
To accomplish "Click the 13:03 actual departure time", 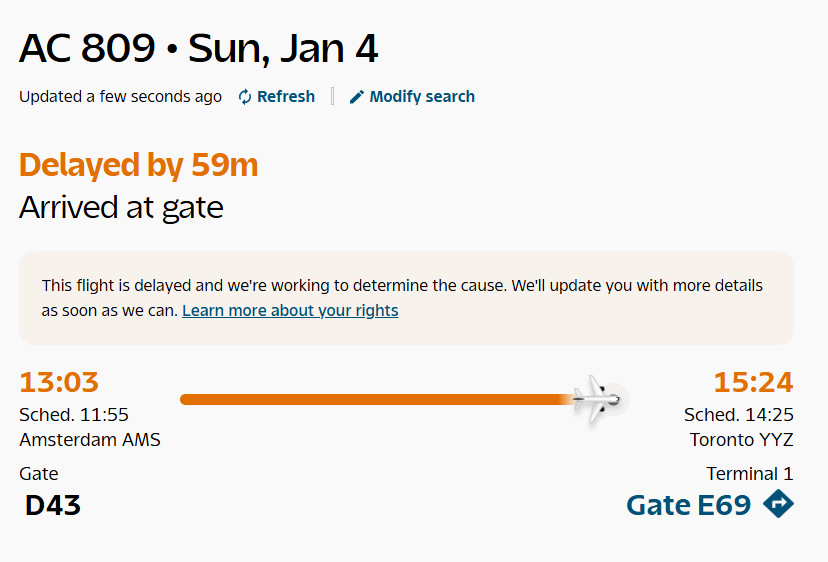I will (x=59, y=382).
